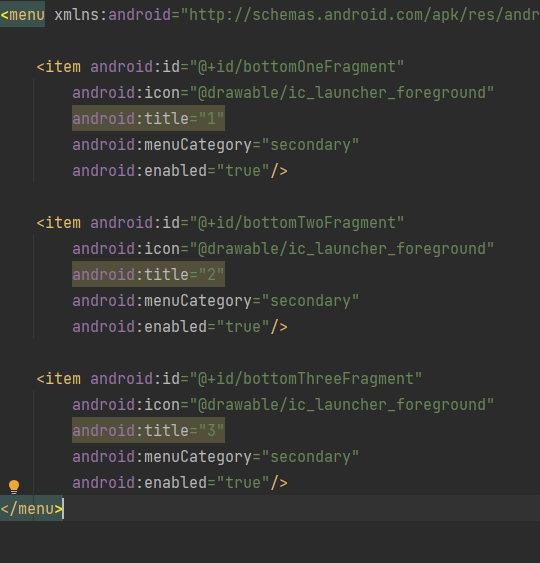Select highlighted android:title="1" attribute

(149, 118)
